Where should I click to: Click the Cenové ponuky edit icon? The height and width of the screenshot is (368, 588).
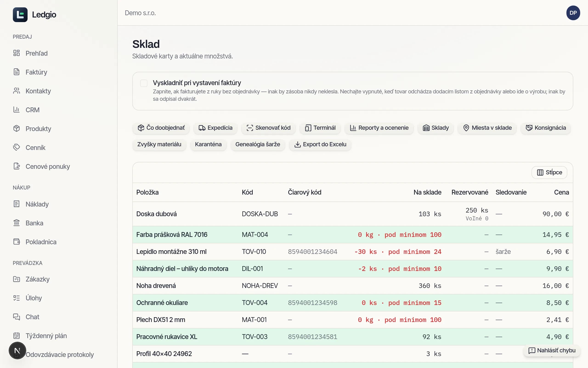pyautogui.click(x=17, y=166)
